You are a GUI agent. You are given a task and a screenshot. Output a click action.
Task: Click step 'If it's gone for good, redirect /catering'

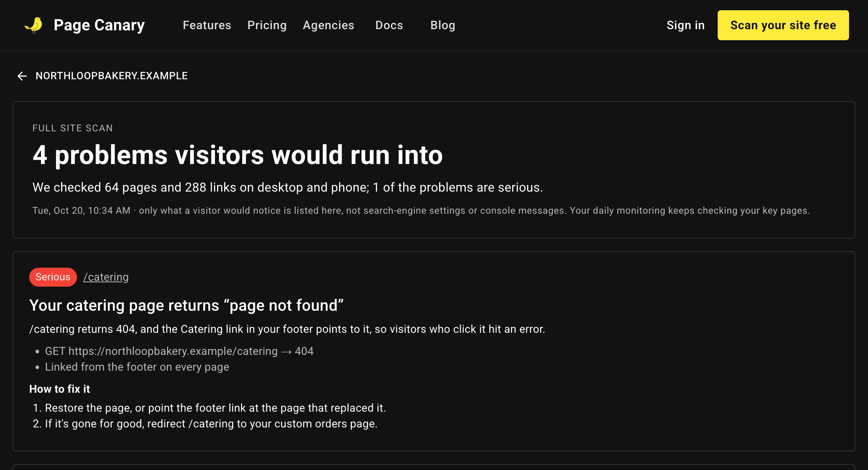click(x=211, y=424)
